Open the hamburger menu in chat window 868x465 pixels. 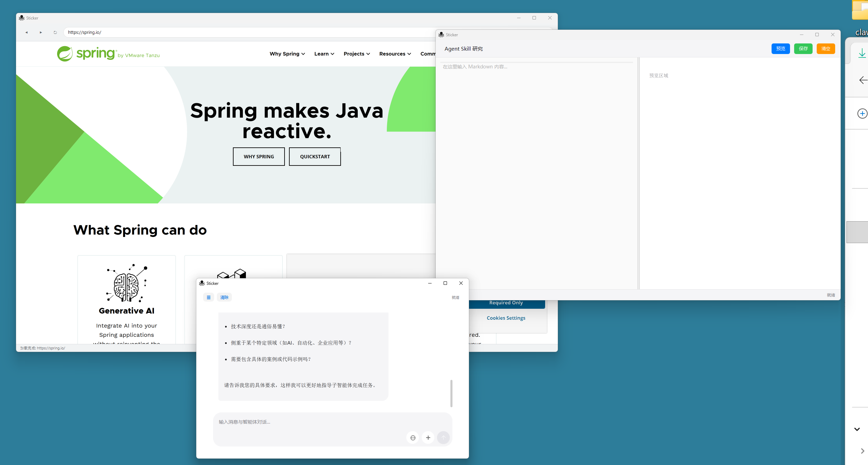209,297
